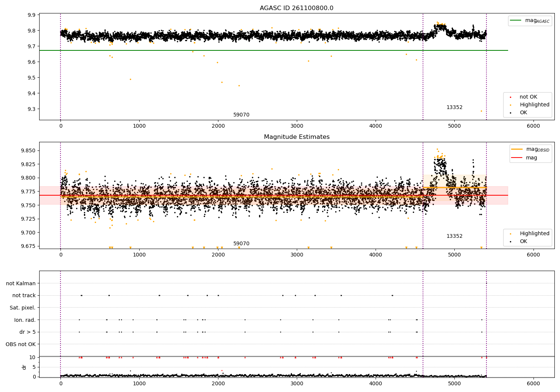Click the 'Magnitude Estimates' title

pyautogui.click(x=296, y=137)
